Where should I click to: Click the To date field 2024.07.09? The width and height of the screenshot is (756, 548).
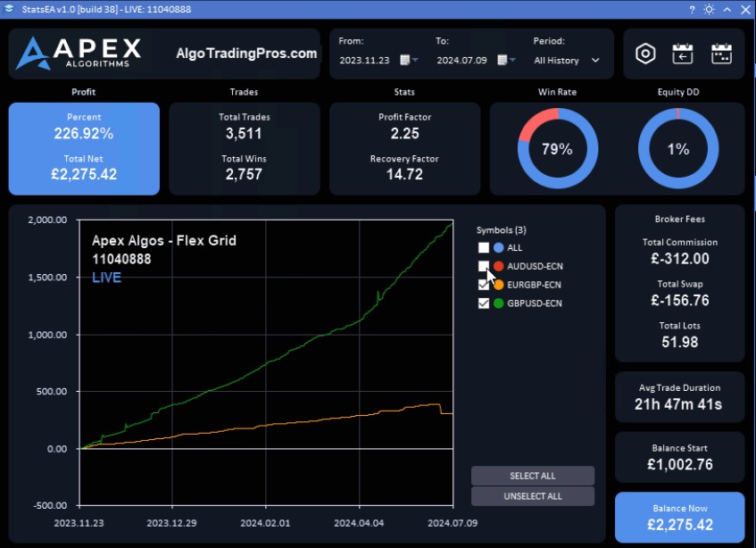click(461, 61)
